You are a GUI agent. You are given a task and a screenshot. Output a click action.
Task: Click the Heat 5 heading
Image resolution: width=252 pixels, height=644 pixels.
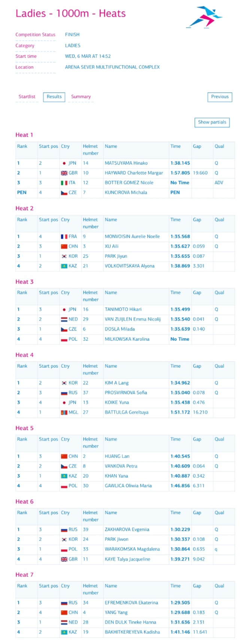pyautogui.click(x=24, y=428)
